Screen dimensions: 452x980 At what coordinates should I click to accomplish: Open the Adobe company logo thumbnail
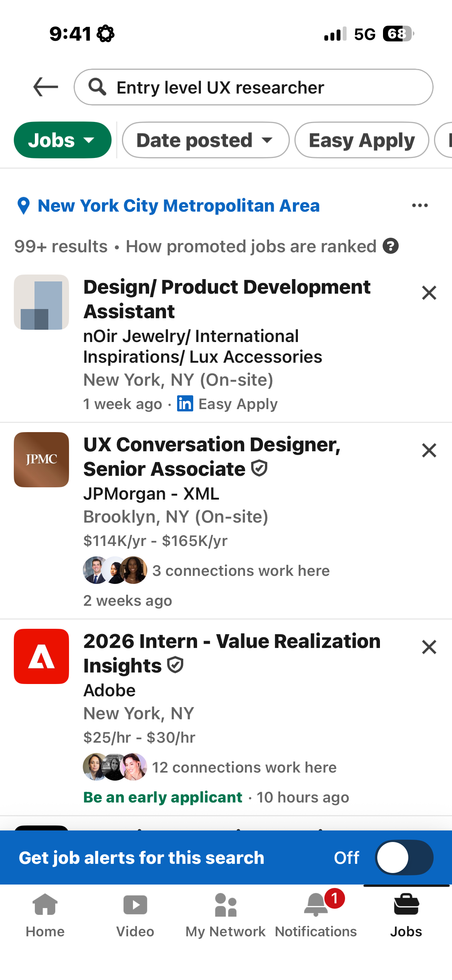[41, 656]
